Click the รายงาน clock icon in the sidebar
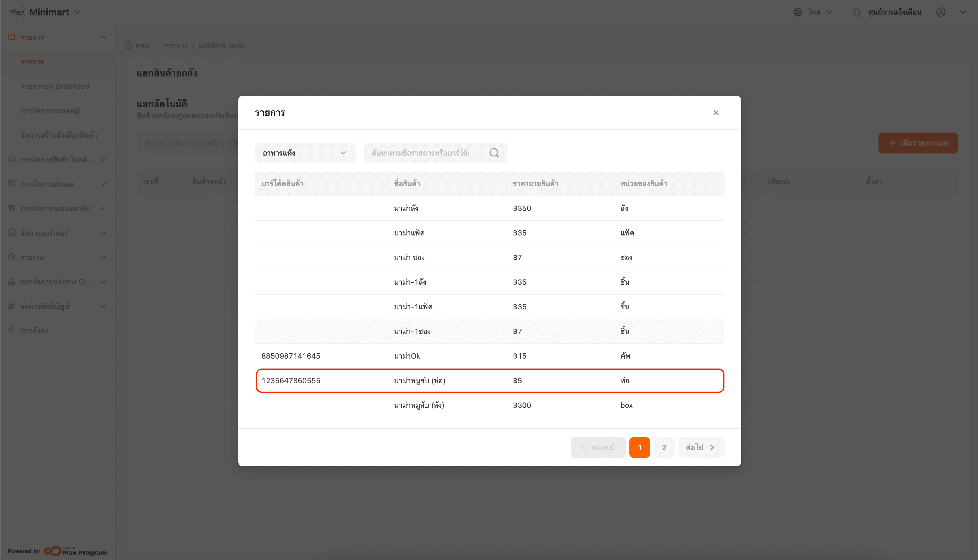 pyautogui.click(x=12, y=257)
